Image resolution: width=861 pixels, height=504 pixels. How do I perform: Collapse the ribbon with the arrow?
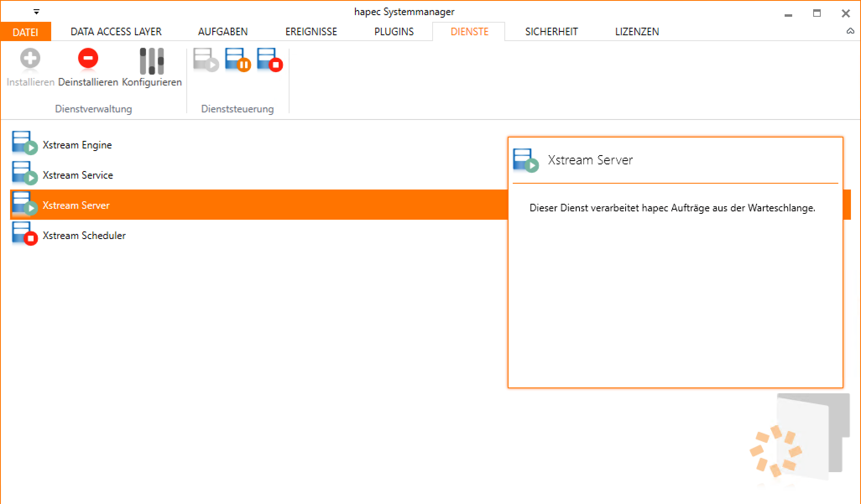850,31
